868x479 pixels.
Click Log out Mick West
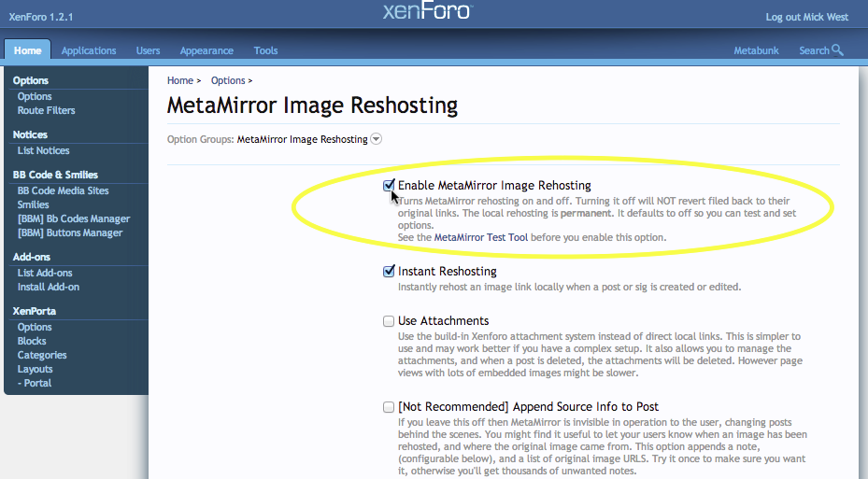click(x=806, y=17)
